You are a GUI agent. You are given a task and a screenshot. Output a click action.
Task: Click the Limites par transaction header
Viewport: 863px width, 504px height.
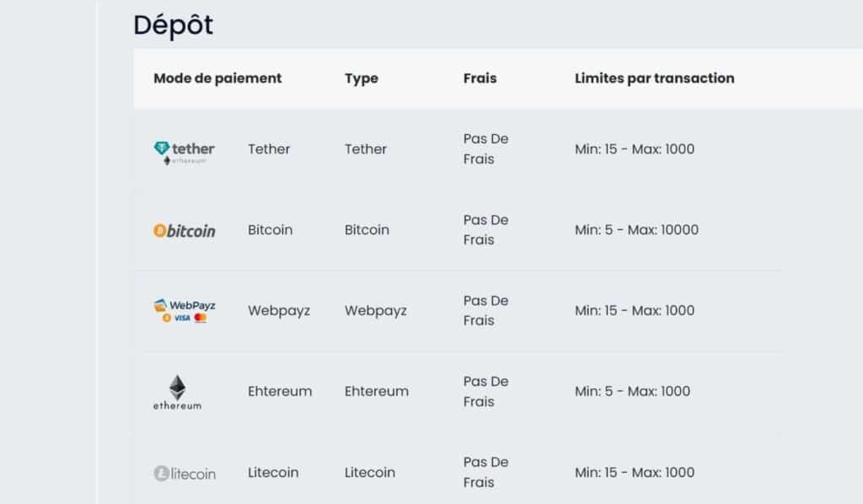(654, 78)
